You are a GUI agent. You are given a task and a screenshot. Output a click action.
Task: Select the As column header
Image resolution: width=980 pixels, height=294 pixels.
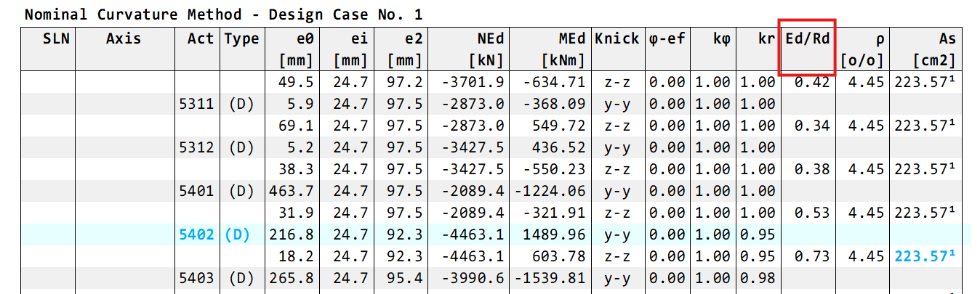coord(947,39)
